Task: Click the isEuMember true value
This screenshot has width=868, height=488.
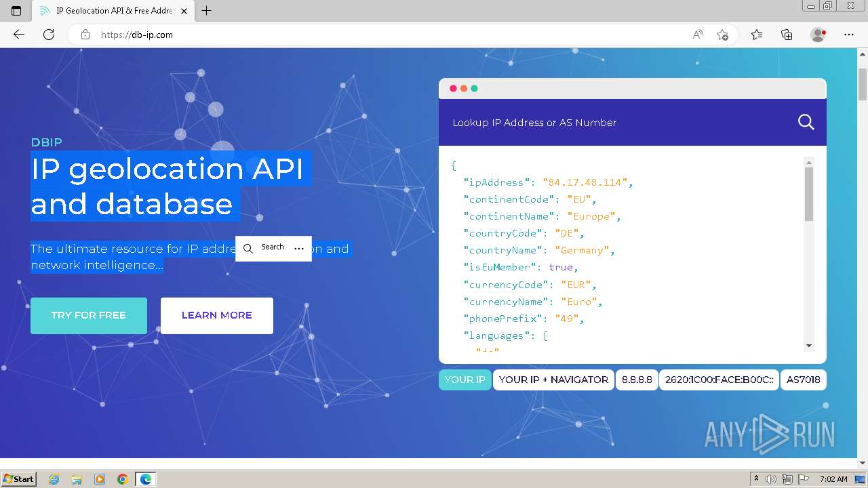Action: [561, 267]
